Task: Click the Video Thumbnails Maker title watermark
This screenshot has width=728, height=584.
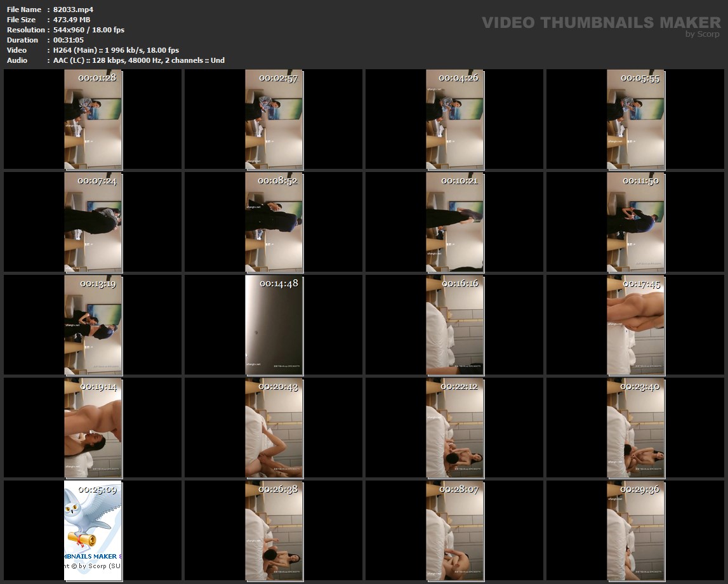Action: tap(600, 22)
